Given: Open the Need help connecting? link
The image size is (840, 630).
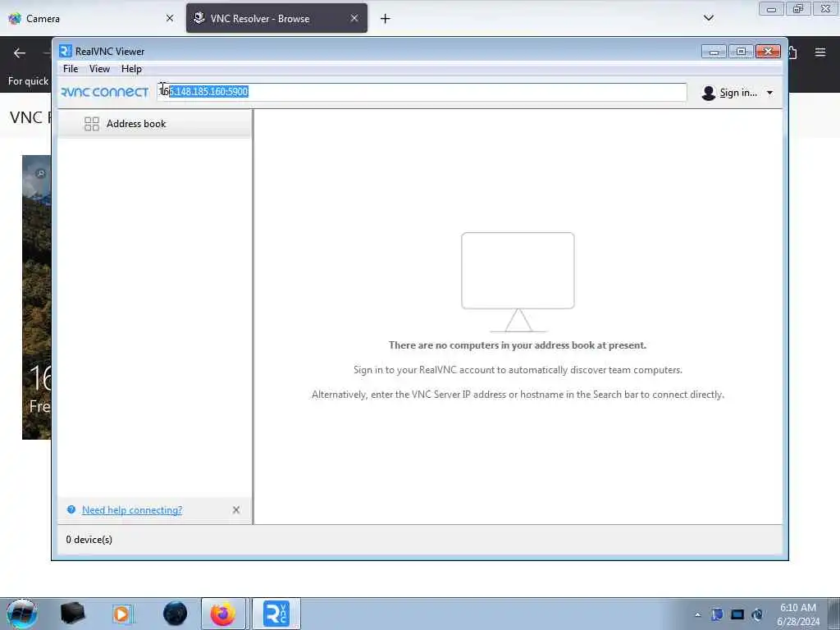Looking at the screenshot, I should point(132,510).
